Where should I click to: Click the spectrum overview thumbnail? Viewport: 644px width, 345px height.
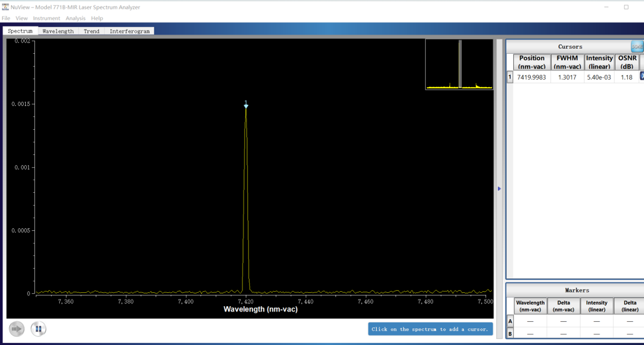pyautogui.click(x=459, y=64)
